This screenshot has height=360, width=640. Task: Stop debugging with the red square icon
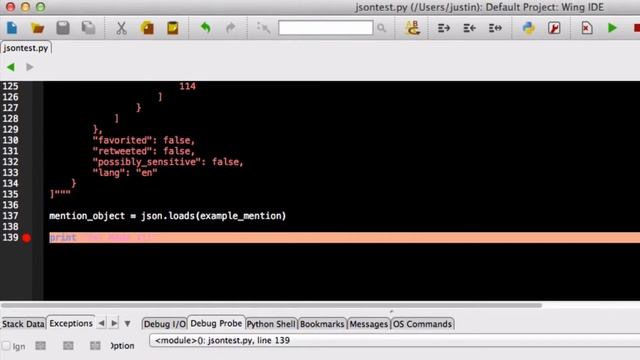(637, 28)
